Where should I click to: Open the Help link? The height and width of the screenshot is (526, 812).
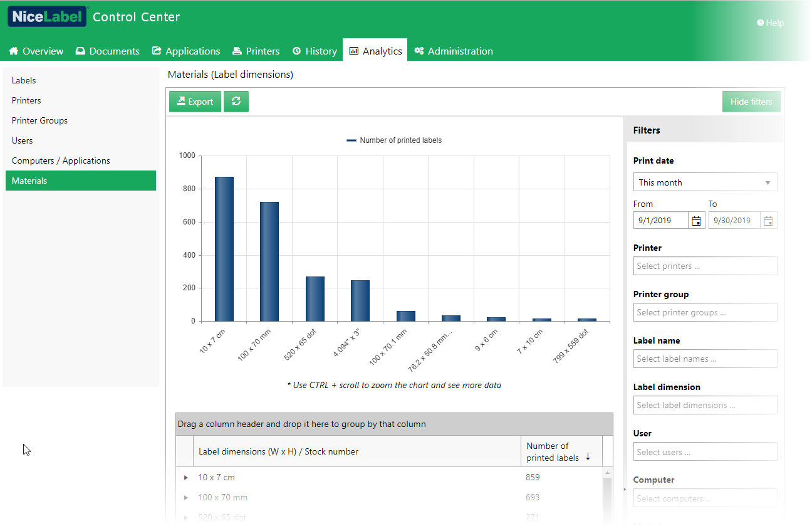(x=770, y=23)
